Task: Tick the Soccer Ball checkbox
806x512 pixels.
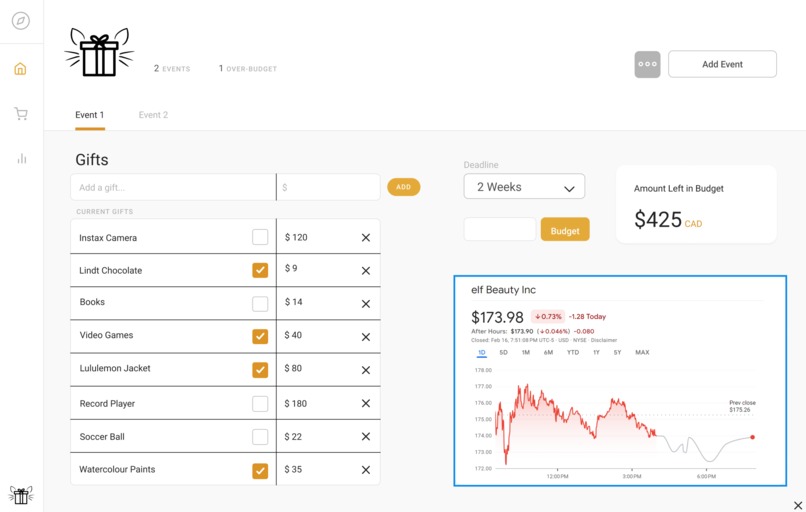Action: (x=260, y=436)
